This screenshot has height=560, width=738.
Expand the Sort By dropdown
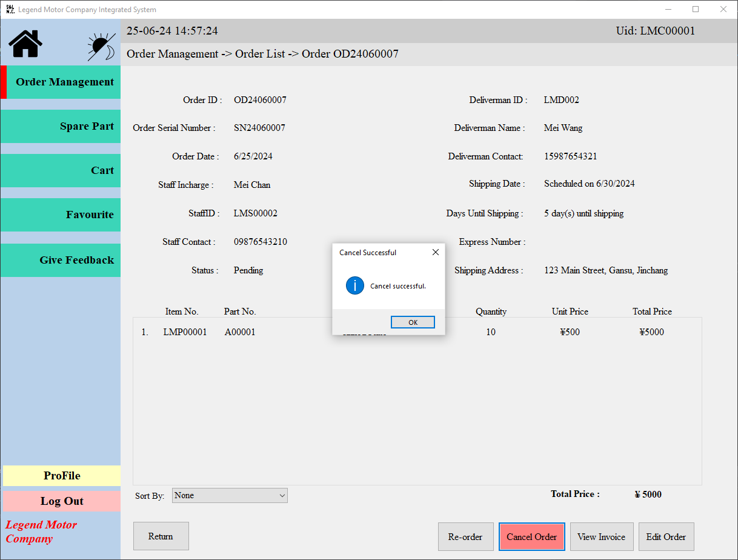[x=230, y=496]
